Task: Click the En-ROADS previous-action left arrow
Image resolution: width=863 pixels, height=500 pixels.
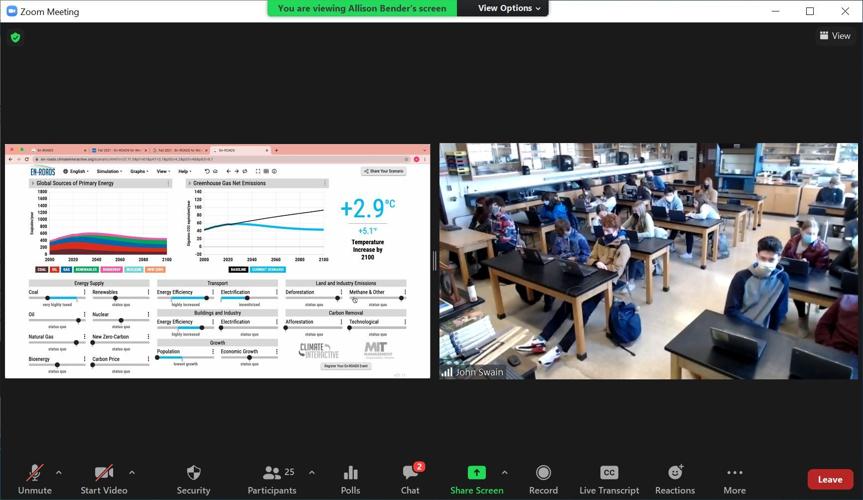Action: click(229, 171)
